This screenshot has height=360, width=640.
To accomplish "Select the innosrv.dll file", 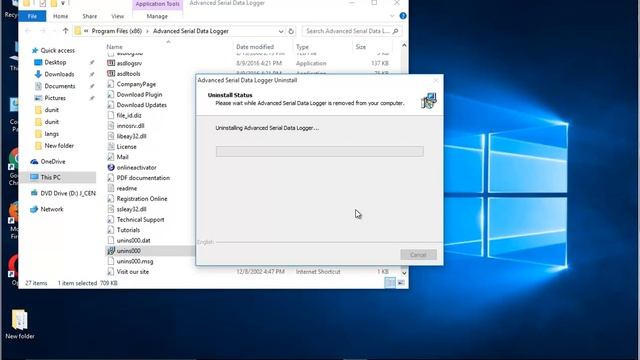I will tap(130, 126).
